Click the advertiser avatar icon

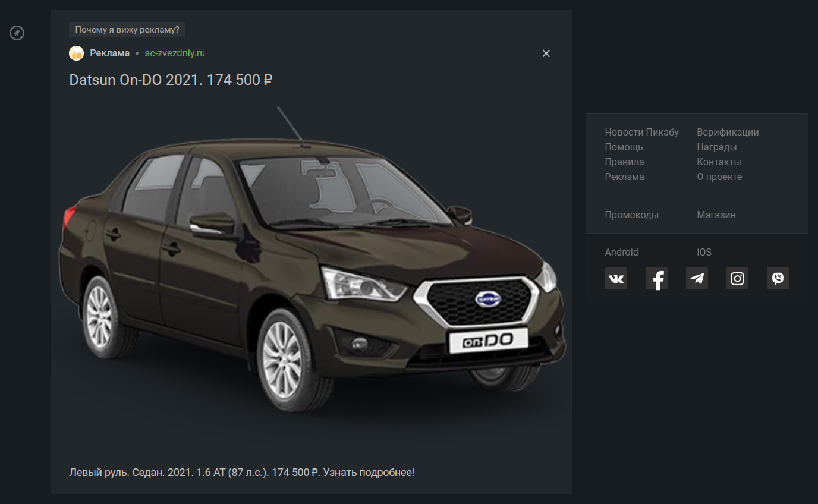point(76,53)
